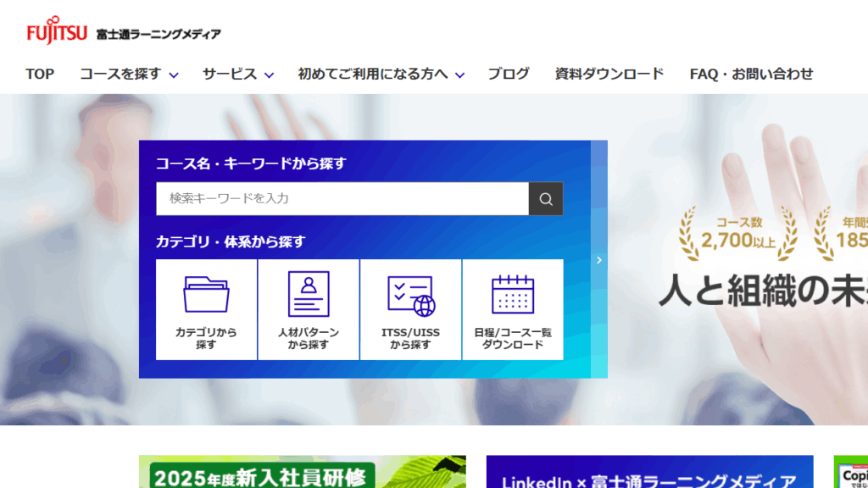Click the checklist globe icon for ITSS/UISS
Viewport: 868px width, 488px height.
pos(410,296)
